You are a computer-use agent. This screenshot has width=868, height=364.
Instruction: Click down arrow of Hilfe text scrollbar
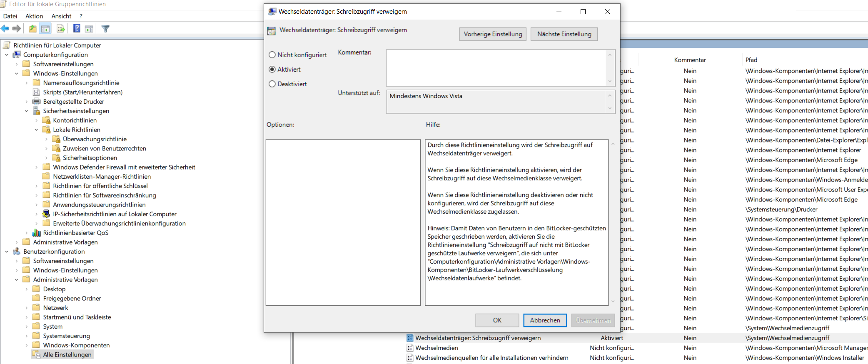(613, 302)
